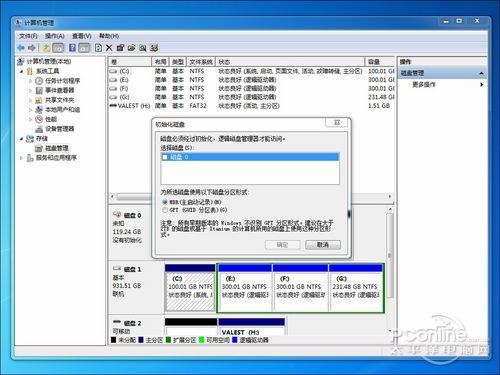Select the GPT (GUID 分区表) radio button
Viewport: 500px width, 375px height.
[x=165, y=210]
